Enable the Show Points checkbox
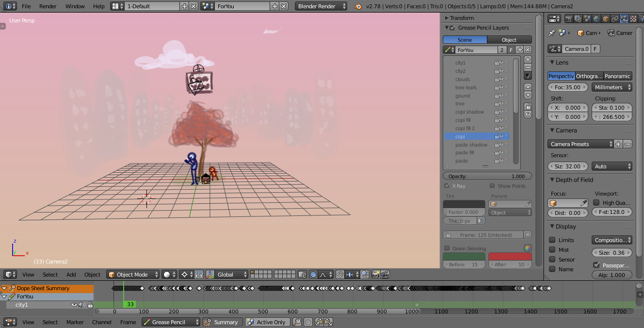Screen dimensions: 644x328 click(492, 186)
